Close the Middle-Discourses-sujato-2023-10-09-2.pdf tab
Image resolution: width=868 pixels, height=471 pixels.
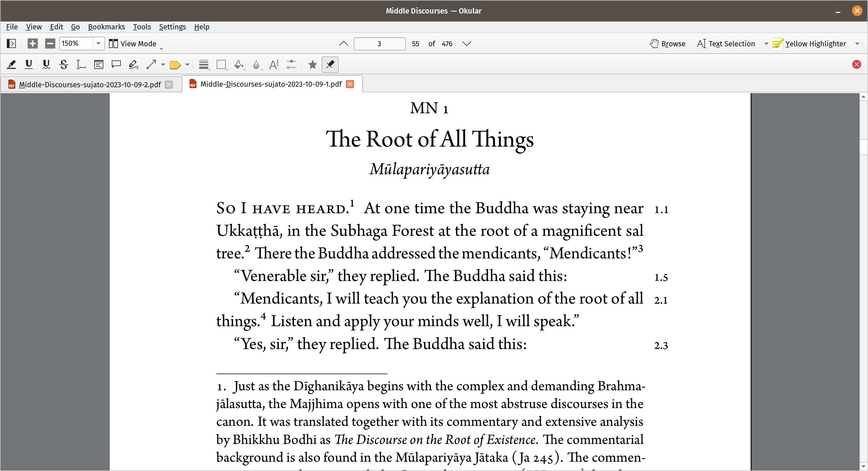click(x=169, y=85)
